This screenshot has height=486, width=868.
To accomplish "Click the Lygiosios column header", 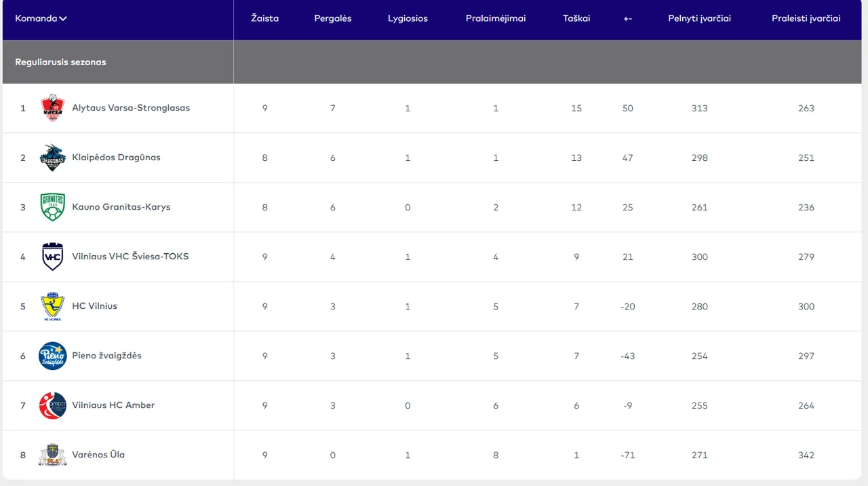I will pos(408,18).
